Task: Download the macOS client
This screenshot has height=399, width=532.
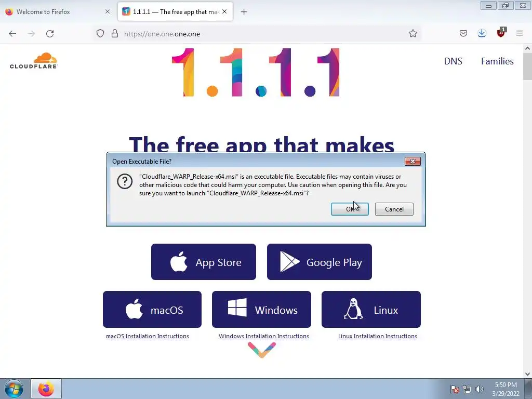Action: pyautogui.click(x=152, y=310)
